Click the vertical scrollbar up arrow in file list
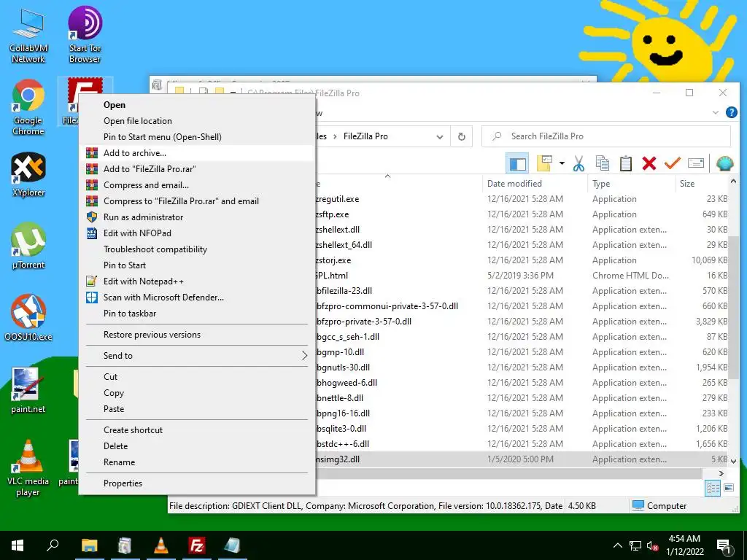The width and height of the screenshot is (747, 560). point(733,182)
